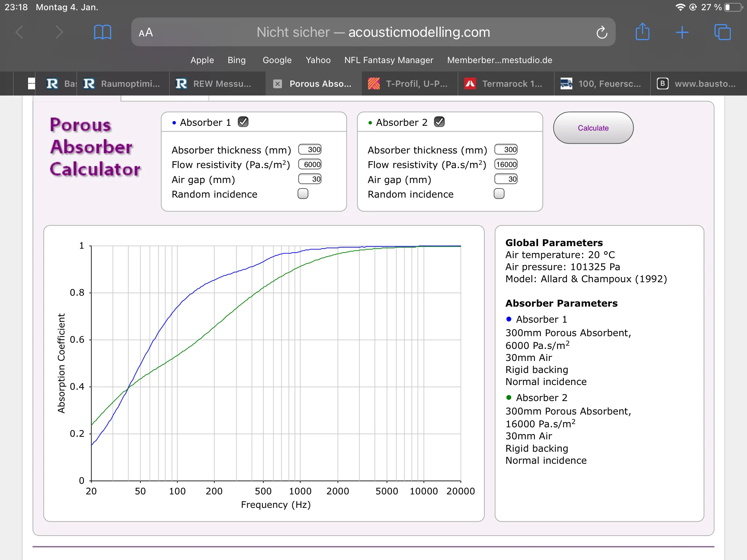Focus Absorber 1 thickness field (300)
Image resolution: width=747 pixels, height=560 pixels.
point(310,149)
